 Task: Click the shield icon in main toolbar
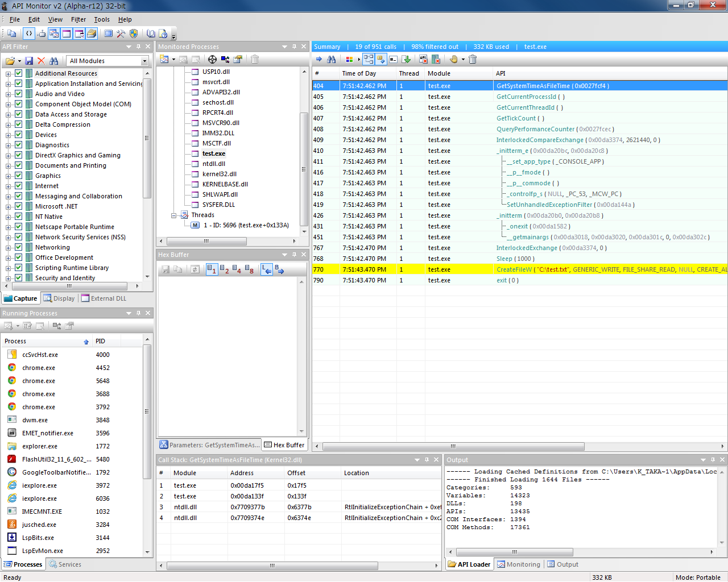point(134,34)
